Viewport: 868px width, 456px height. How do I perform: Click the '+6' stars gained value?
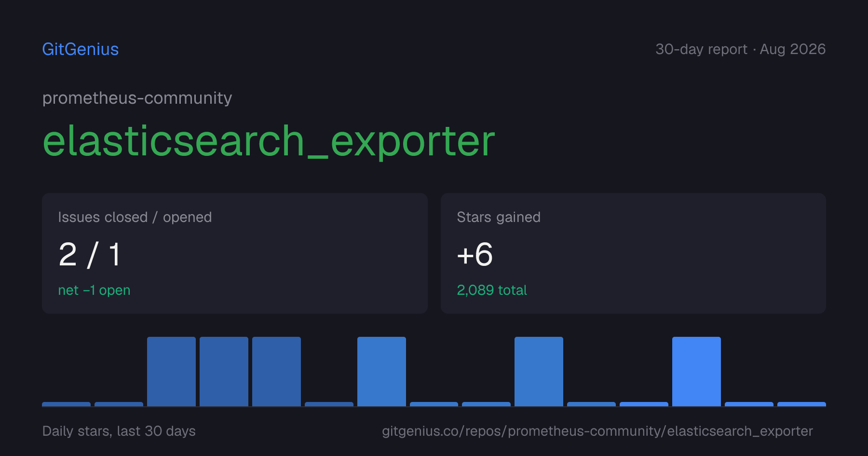pyautogui.click(x=475, y=254)
